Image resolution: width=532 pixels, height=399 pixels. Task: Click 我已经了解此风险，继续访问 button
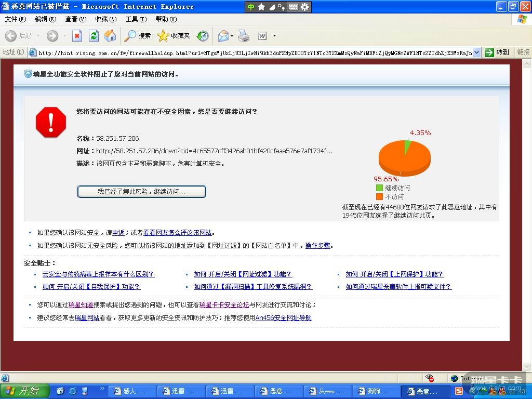click(141, 192)
